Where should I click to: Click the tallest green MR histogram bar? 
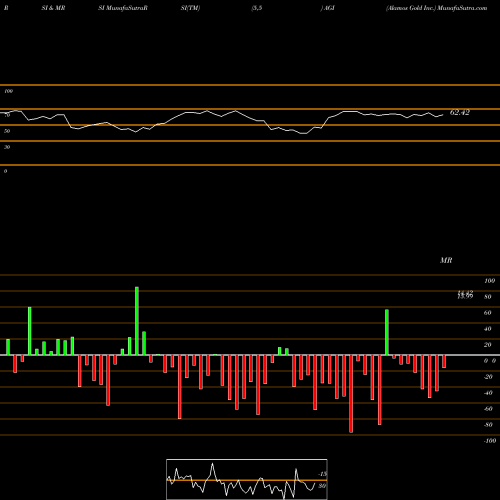click(137, 321)
